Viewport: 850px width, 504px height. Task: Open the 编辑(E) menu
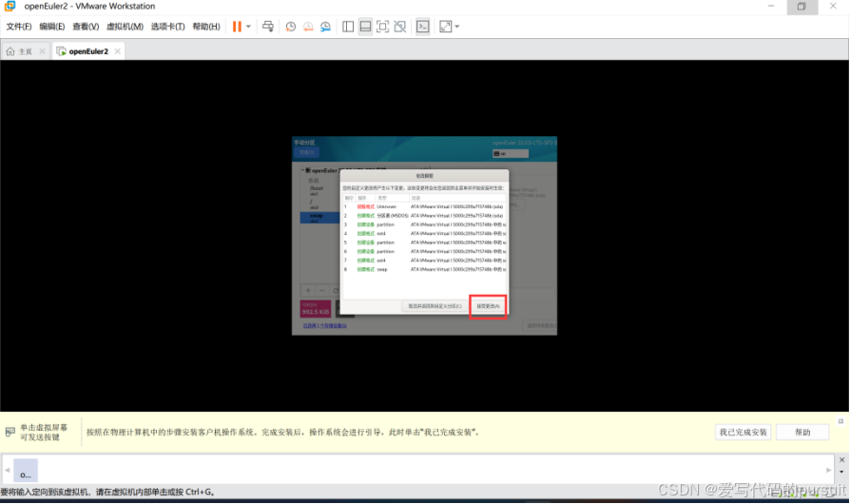52,27
